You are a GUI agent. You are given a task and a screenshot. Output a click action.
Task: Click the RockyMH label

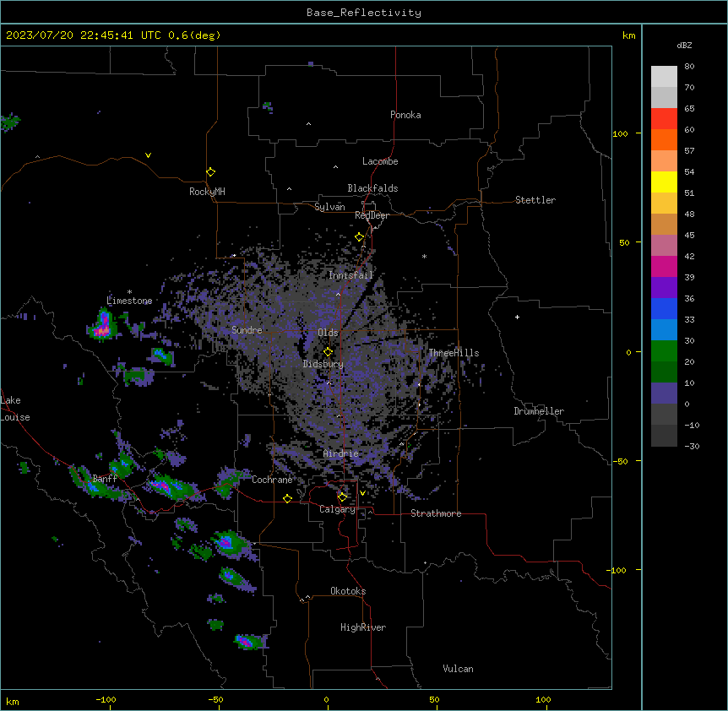(207, 192)
